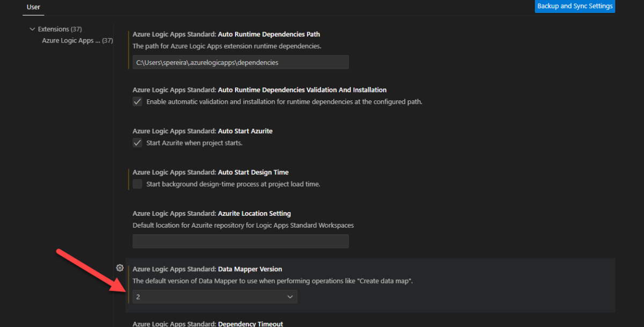Click the Azure Logic Apps Standard: Dependency Timeout heading
This screenshot has height=327, width=644.
pyautogui.click(x=208, y=323)
